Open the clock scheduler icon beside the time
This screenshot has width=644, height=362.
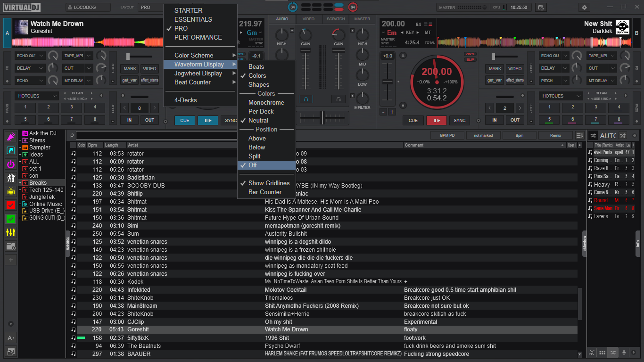[540, 7]
